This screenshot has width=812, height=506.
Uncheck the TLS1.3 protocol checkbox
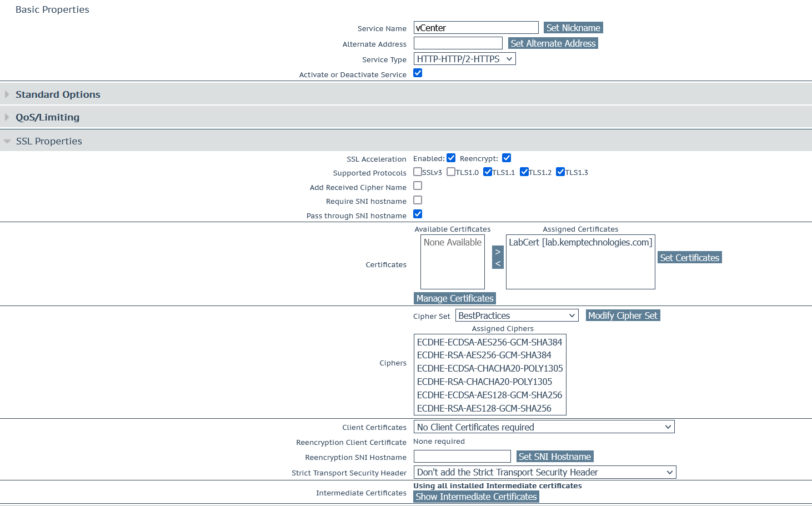560,172
